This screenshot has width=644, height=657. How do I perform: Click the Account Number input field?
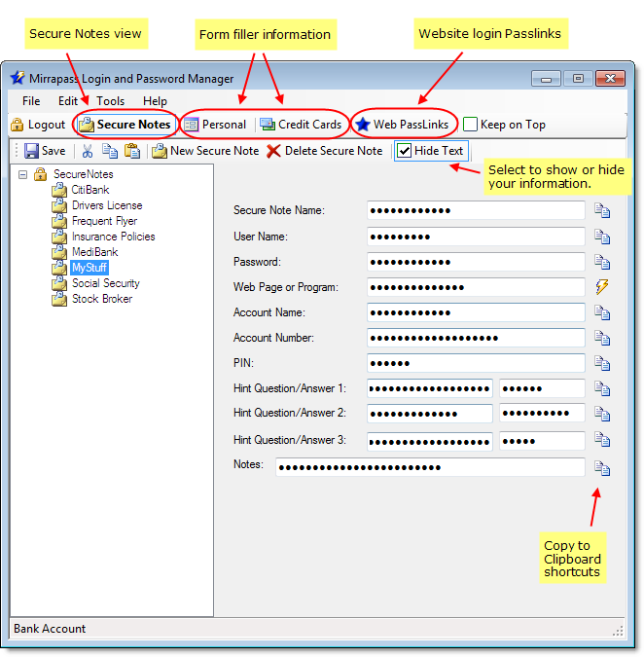(x=476, y=338)
